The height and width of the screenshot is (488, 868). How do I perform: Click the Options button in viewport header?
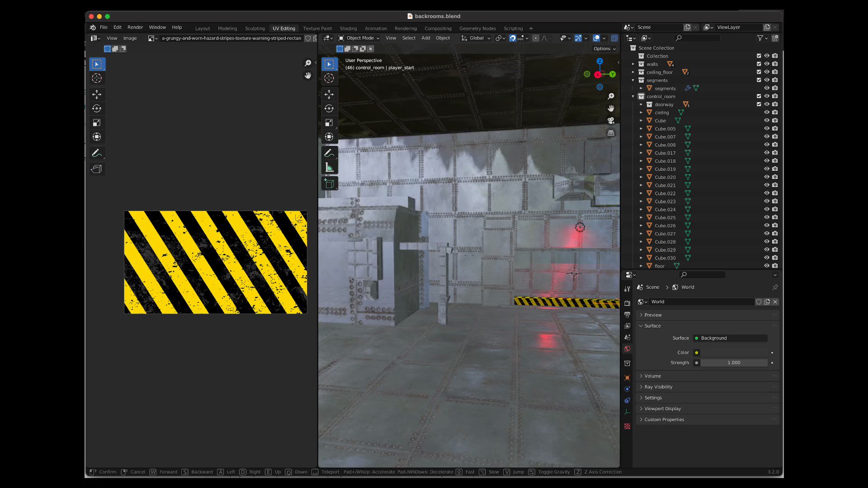tap(604, 49)
